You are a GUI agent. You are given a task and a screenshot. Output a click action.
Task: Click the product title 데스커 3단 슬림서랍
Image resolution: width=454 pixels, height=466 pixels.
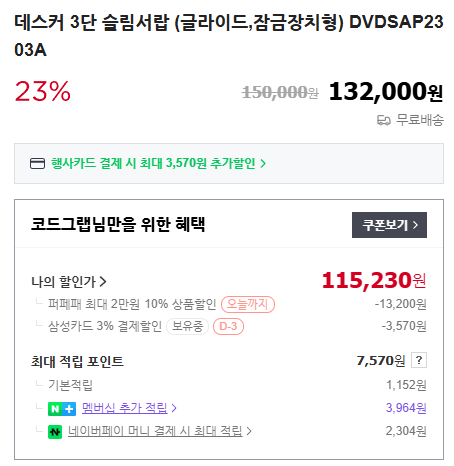229,36
